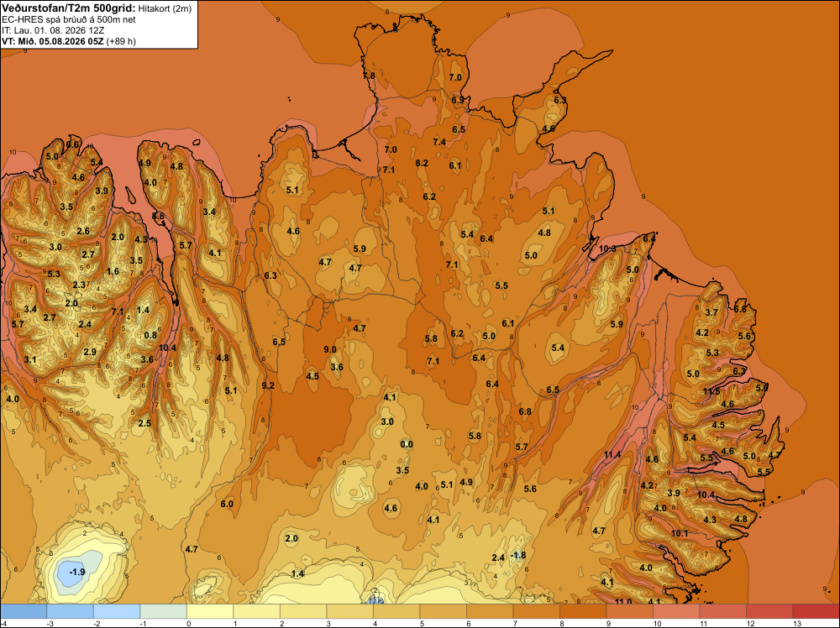Click the dark red 12 to 13 legend swatch

pos(769,611)
